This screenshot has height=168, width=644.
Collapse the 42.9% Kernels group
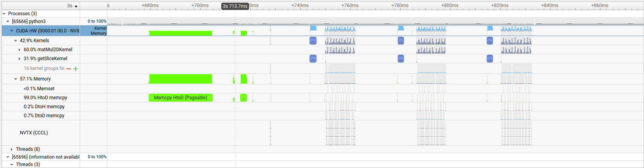click(x=16, y=41)
